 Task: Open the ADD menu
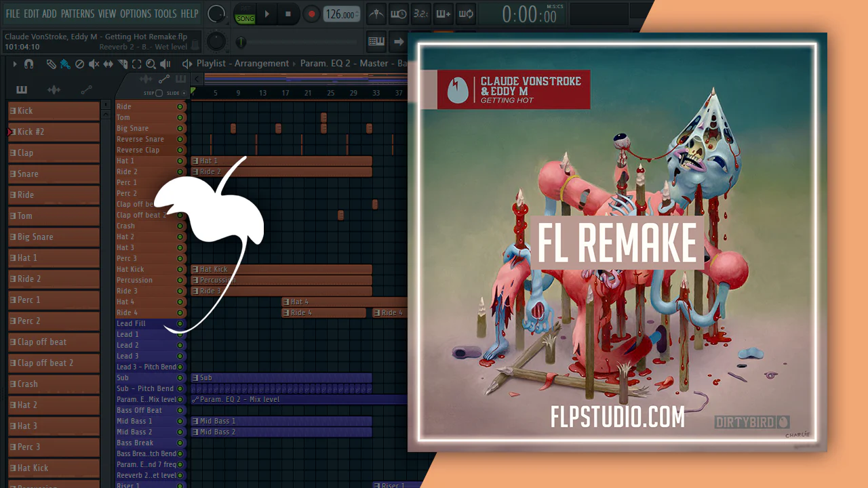pos(50,14)
